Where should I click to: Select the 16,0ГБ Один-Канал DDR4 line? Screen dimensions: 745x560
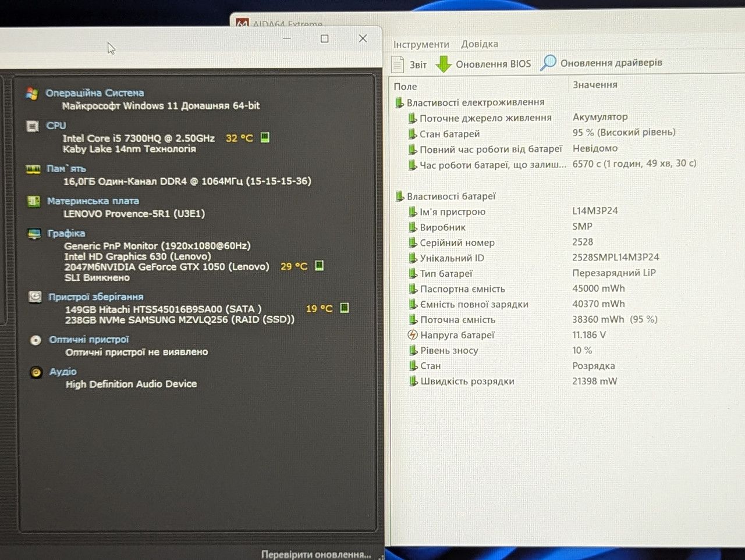pyautogui.click(x=187, y=181)
